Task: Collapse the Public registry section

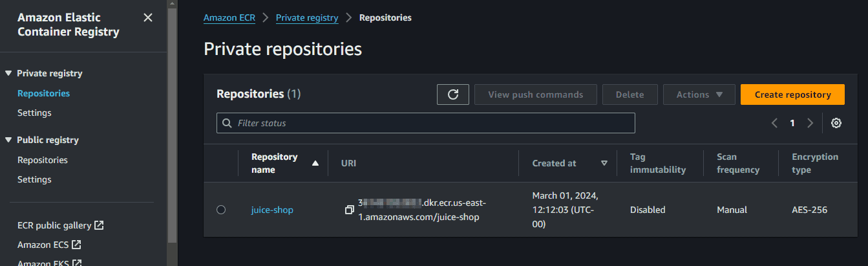Action: (x=8, y=140)
